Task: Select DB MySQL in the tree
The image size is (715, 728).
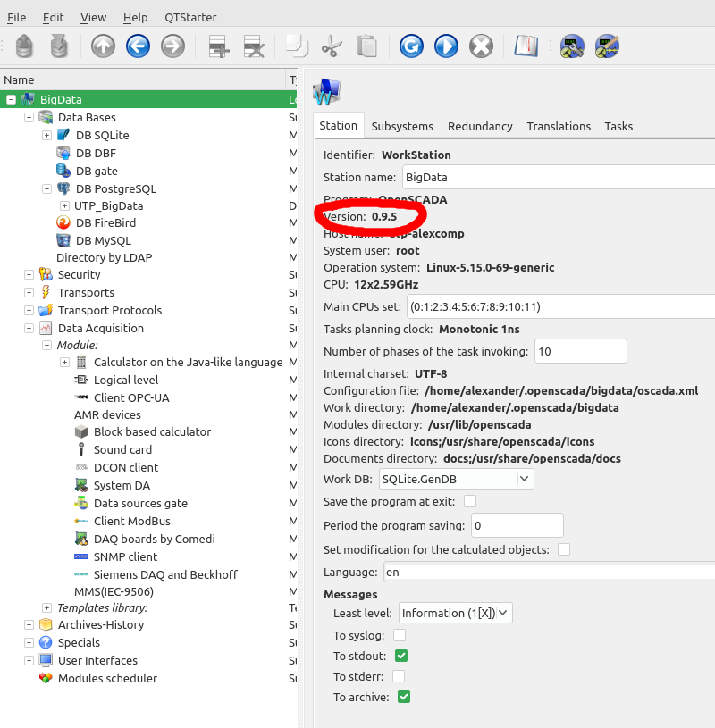Action: click(x=103, y=241)
